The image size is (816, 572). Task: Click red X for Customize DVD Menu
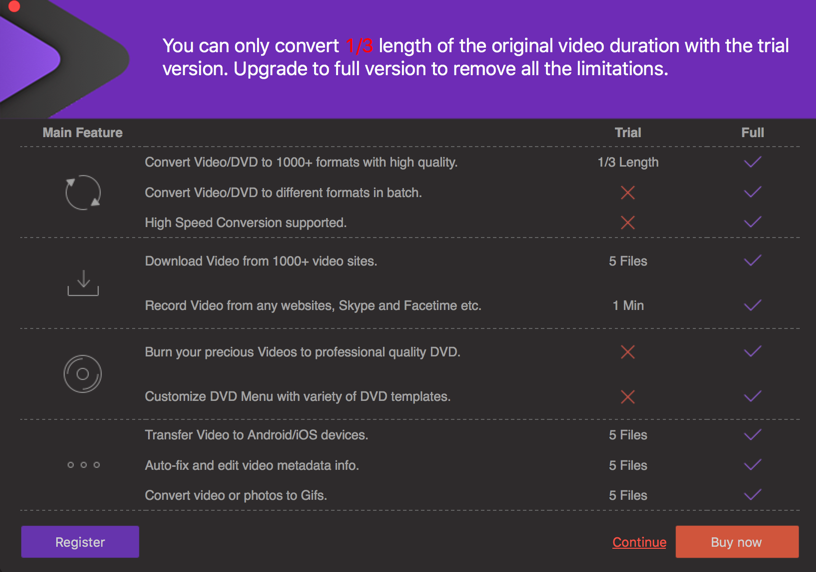coord(628,397)
